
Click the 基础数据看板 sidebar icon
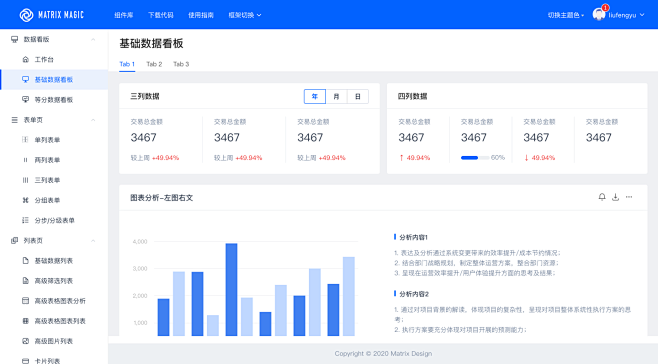point(26,79)
